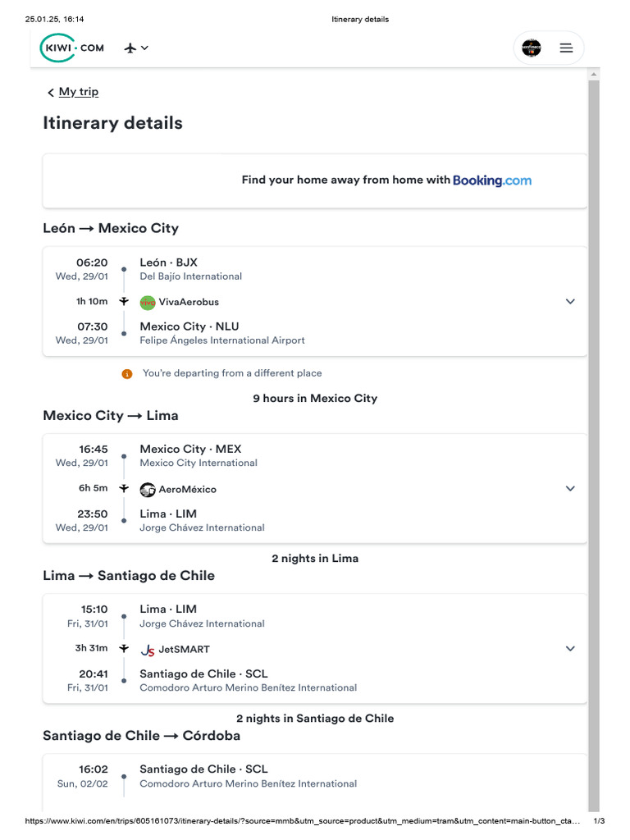Click the profile avatar picture
Image resolution: width=630 pixels, height=840 pixels.
(532, 48)
